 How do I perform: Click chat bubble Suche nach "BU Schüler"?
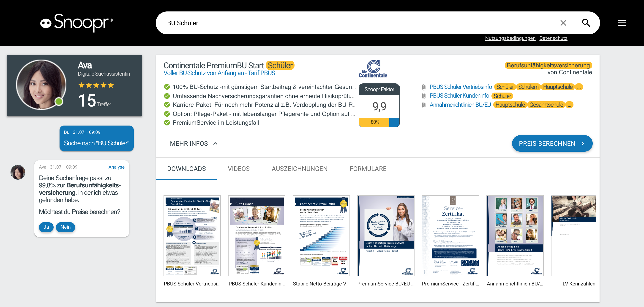coord(96,138)
